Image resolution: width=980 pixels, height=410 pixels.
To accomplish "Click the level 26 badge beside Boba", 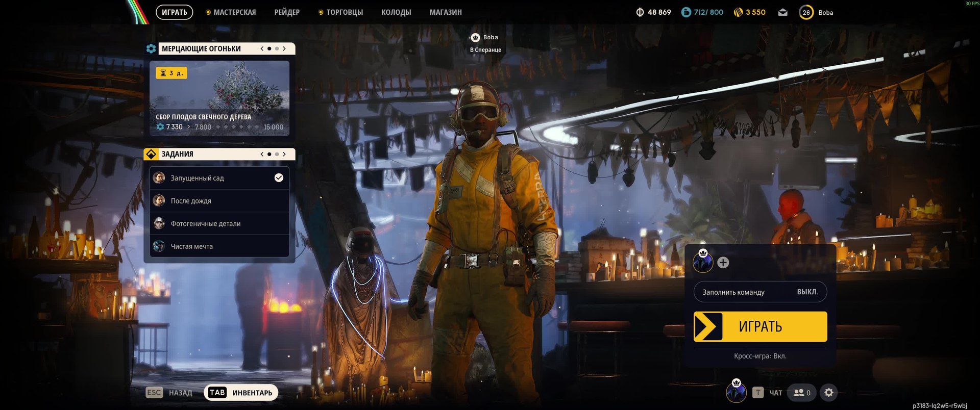I will 806,12.
